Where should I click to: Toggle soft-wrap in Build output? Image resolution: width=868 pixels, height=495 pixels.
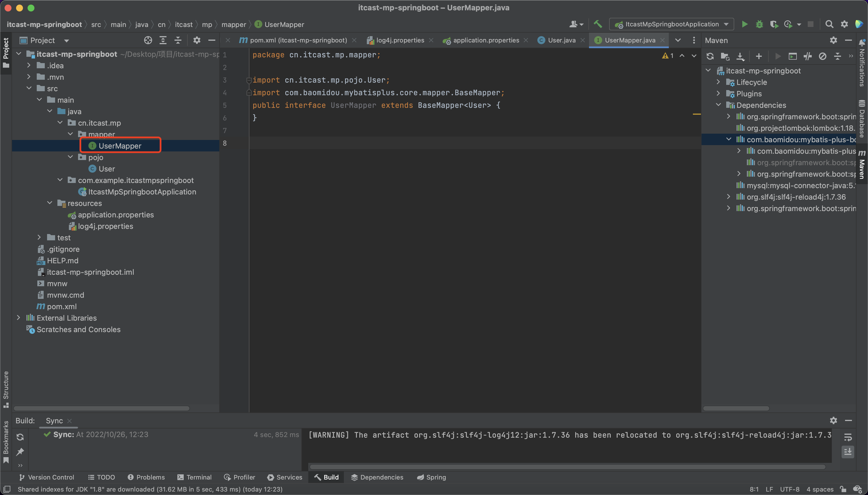[x=848, y=437]
